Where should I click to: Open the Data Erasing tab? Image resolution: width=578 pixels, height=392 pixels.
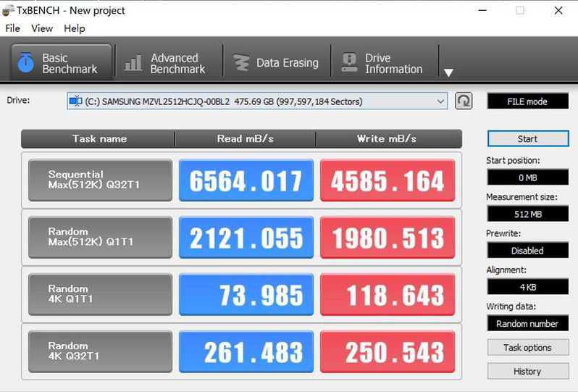277,63
